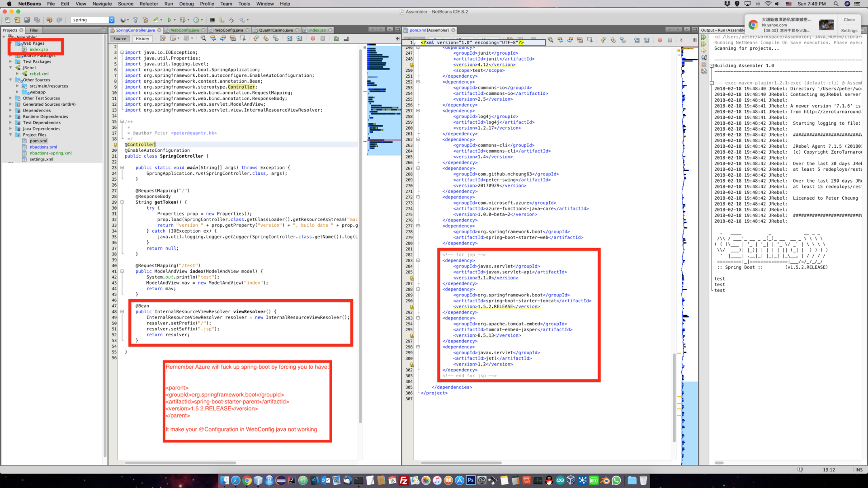Build the project using the hammer icon

pyautogui.click(x=136, y=20)
